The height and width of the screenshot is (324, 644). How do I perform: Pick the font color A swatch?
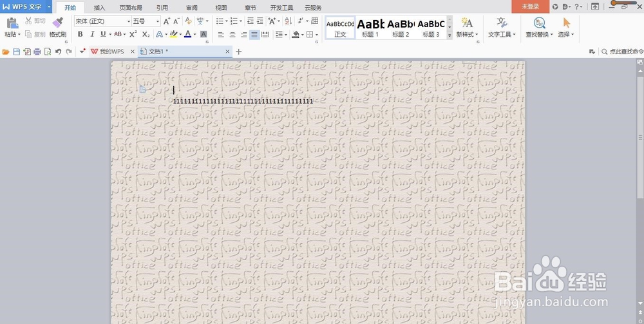187,35
